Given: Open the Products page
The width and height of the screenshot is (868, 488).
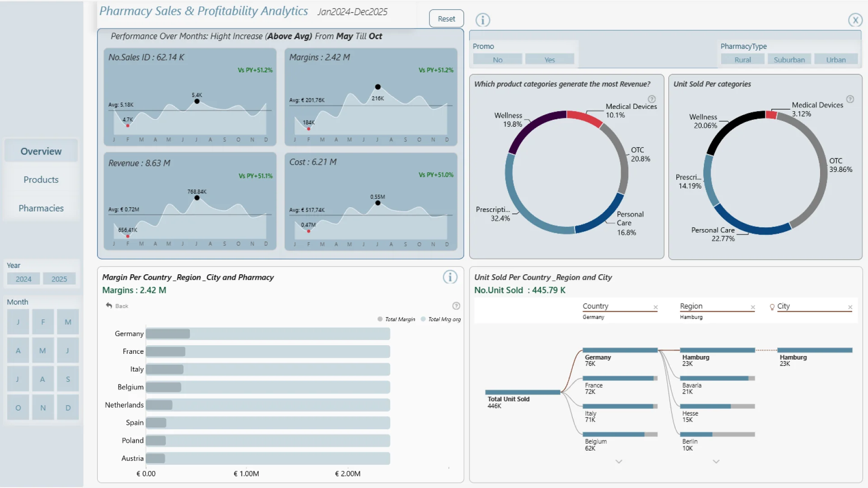Looking at the screenshot, I should (41, 179).
